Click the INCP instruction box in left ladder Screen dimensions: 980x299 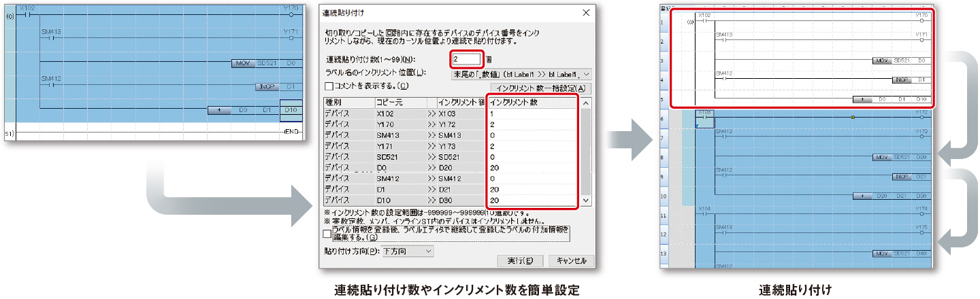[266, 87]
